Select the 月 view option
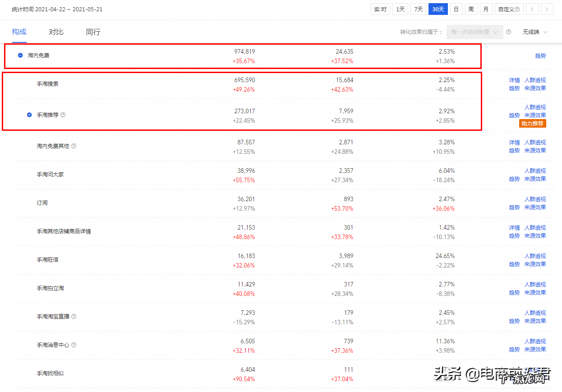Image resolution: width=562 pixels, height=392 pixels. 486,9
